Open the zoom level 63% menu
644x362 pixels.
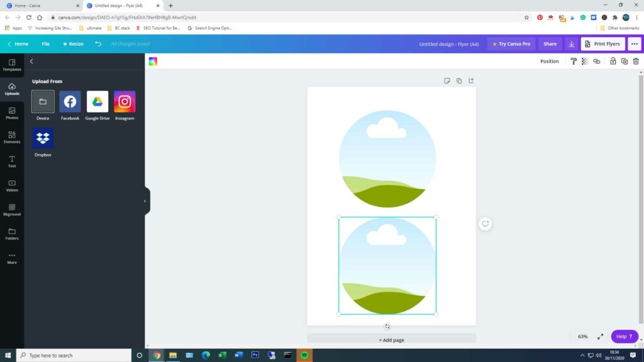click(583, 336)
